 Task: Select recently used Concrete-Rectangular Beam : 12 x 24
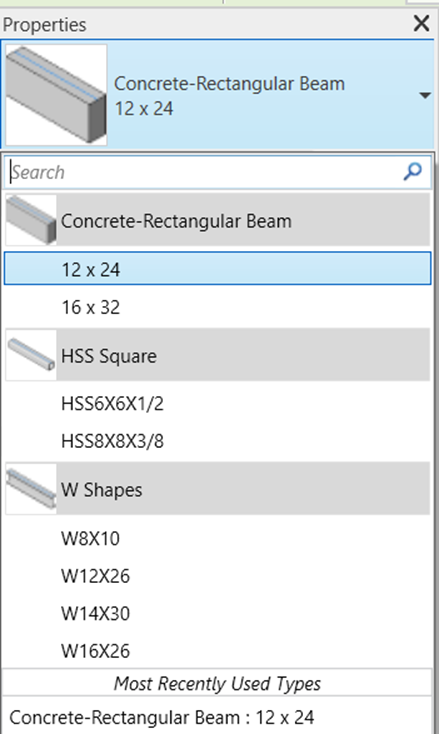tap(217, 717)
